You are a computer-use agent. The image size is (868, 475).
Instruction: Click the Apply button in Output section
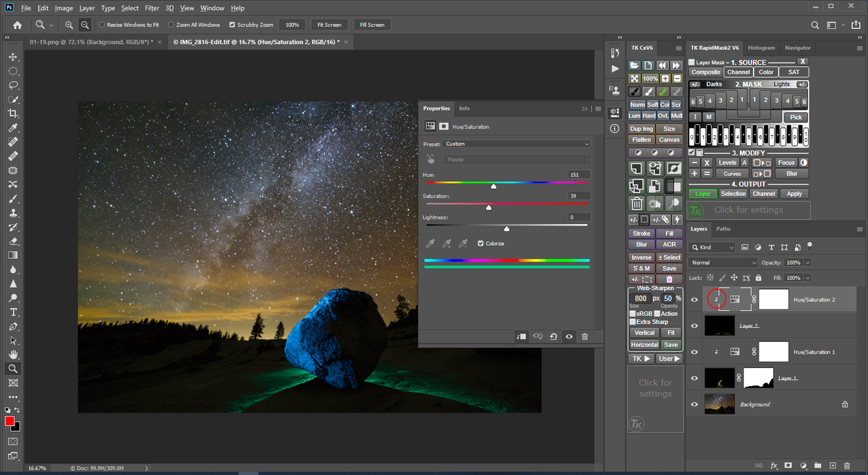pyautogui.click(x=794, y=194)
